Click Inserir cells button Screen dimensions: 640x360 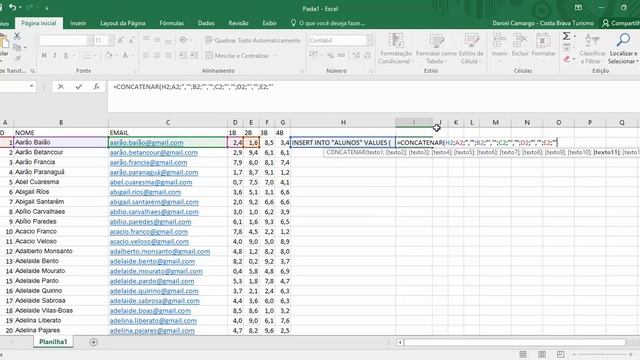point(499,46)
